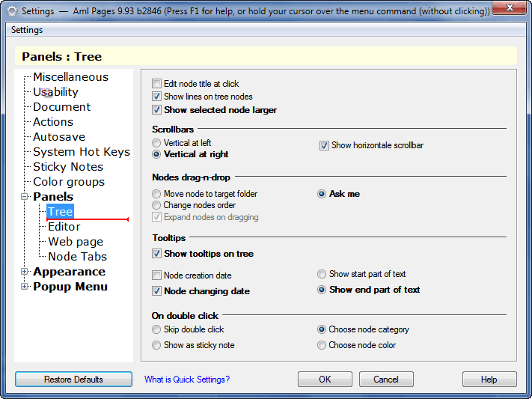This screenshot has width=532, height=399.
Task: Collapse the Panels tree node
Action: click(x=24, y=197)
